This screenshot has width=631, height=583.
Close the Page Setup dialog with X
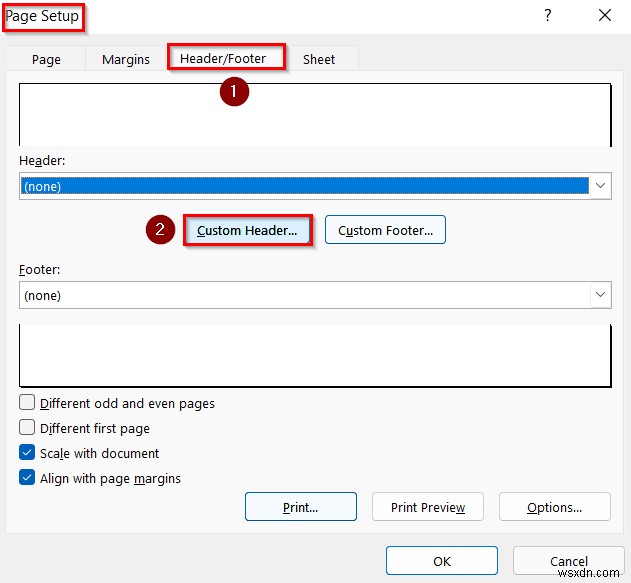click(x=604, y=16)
